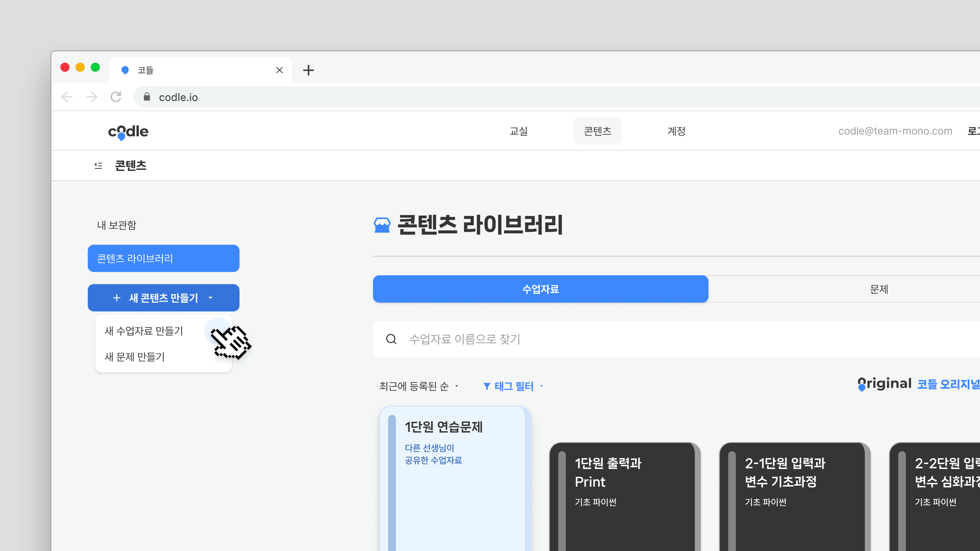Open a new browser tab with plus
The image size is (980, 551).
pyautogui.click(x=308, y=70)
